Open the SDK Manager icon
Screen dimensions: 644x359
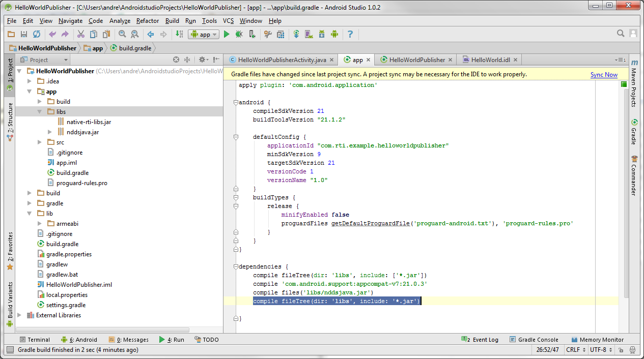tap(322, 34)
